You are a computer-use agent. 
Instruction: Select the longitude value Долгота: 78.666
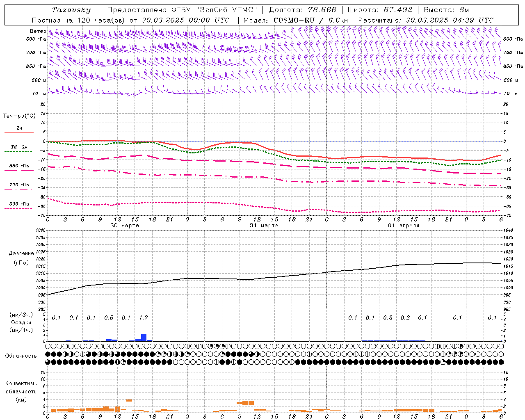(x=303, y=10)
